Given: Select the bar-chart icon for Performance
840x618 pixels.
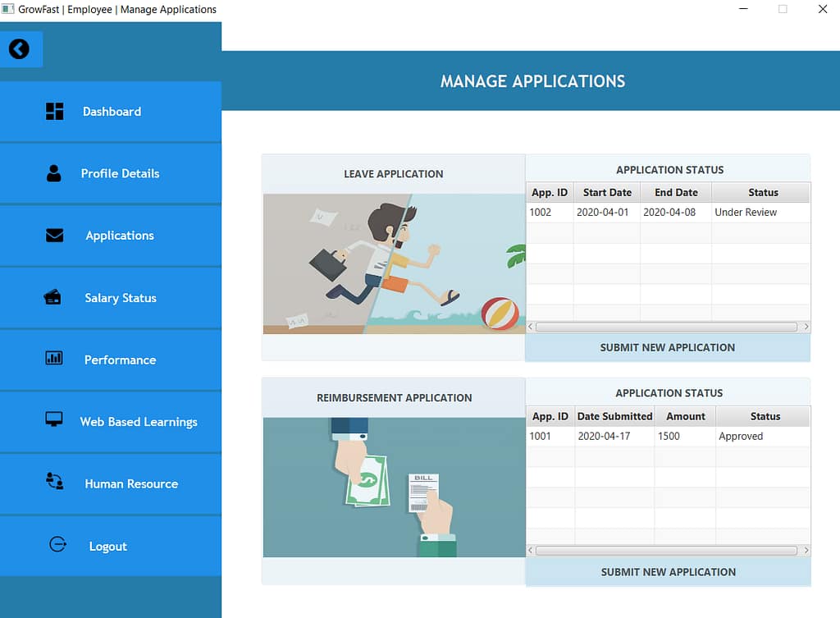Looking at the screenshot, I should (x=55, y=359).
